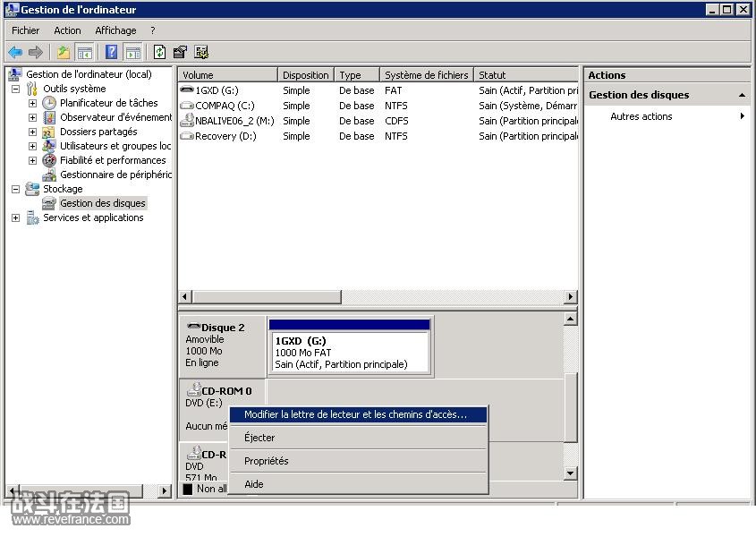Select the 1GXD (G:) partition block
The image size is (756, 537).
(x=350, y=346)
